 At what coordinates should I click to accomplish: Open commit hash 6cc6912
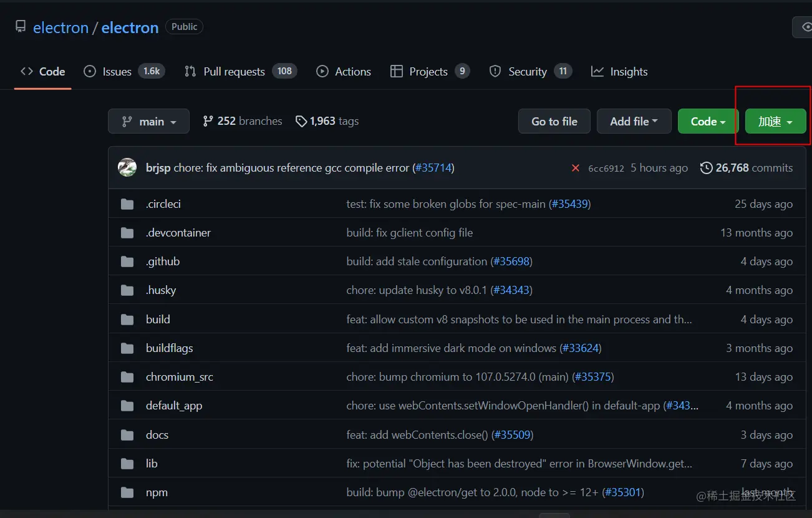(606, 169)
